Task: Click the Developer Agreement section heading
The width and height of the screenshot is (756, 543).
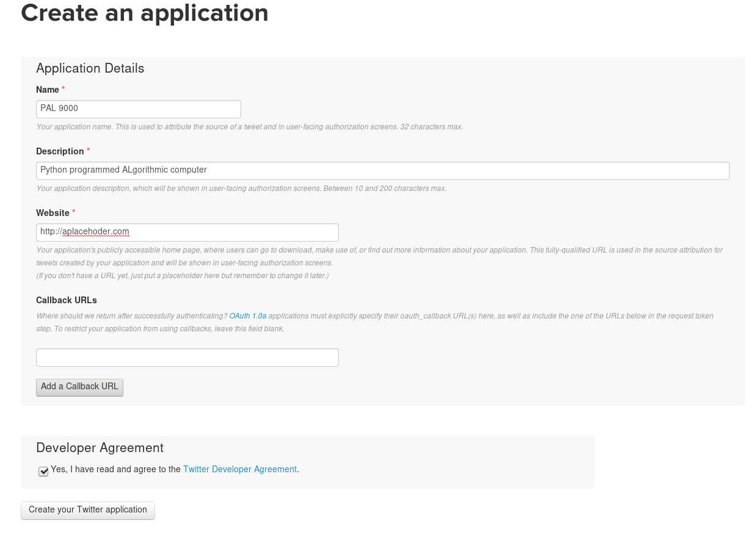Action: coord(100,448)
